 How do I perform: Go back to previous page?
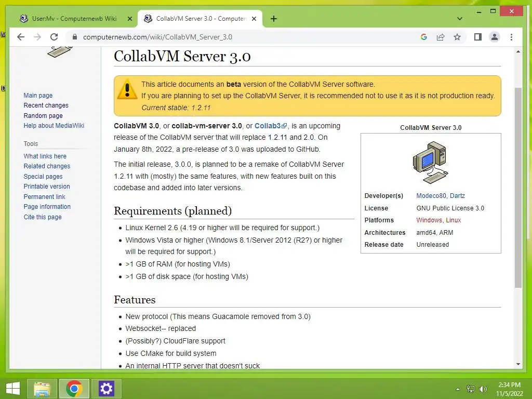(21, 37)
